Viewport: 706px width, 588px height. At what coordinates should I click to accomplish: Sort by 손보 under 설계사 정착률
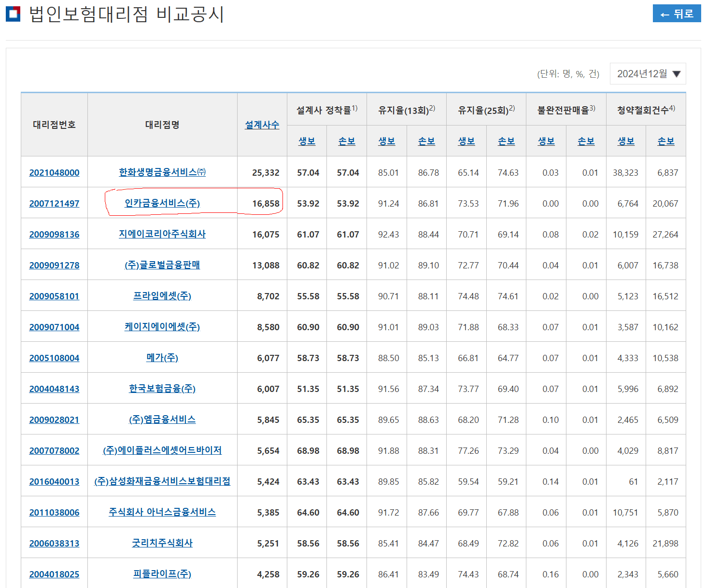click(x=347, y=141)
